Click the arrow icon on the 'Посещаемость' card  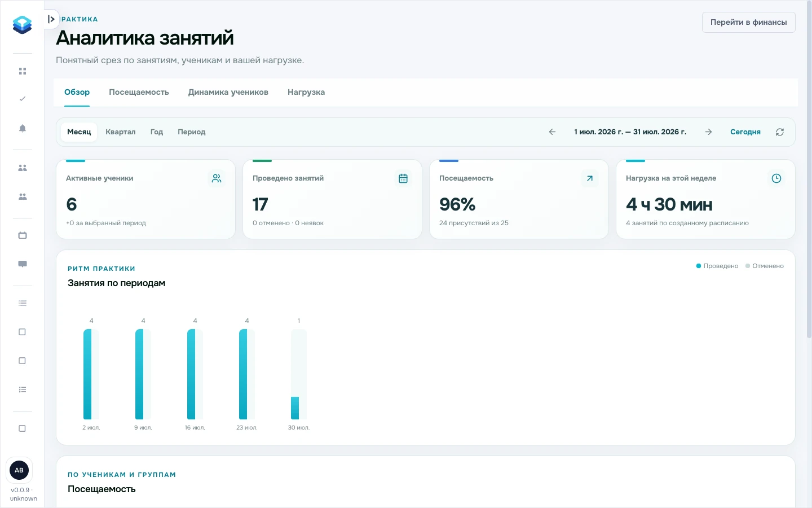pos(590,178)
